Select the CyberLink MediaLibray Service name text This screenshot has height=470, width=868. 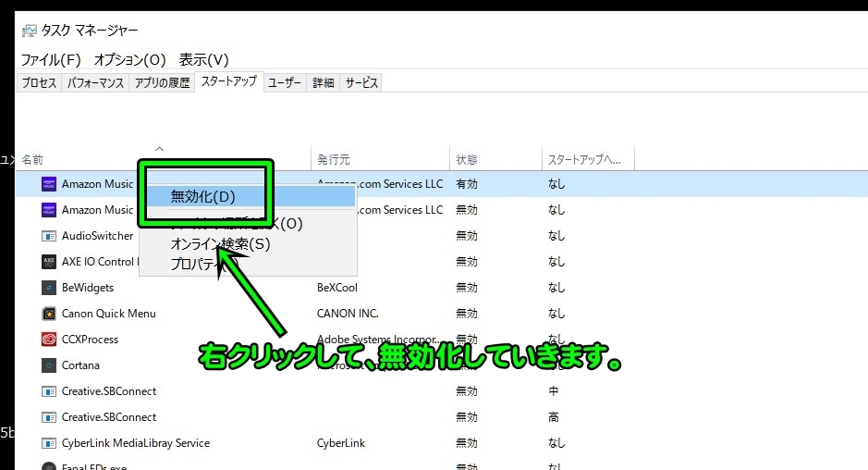(x=136, y=443)
